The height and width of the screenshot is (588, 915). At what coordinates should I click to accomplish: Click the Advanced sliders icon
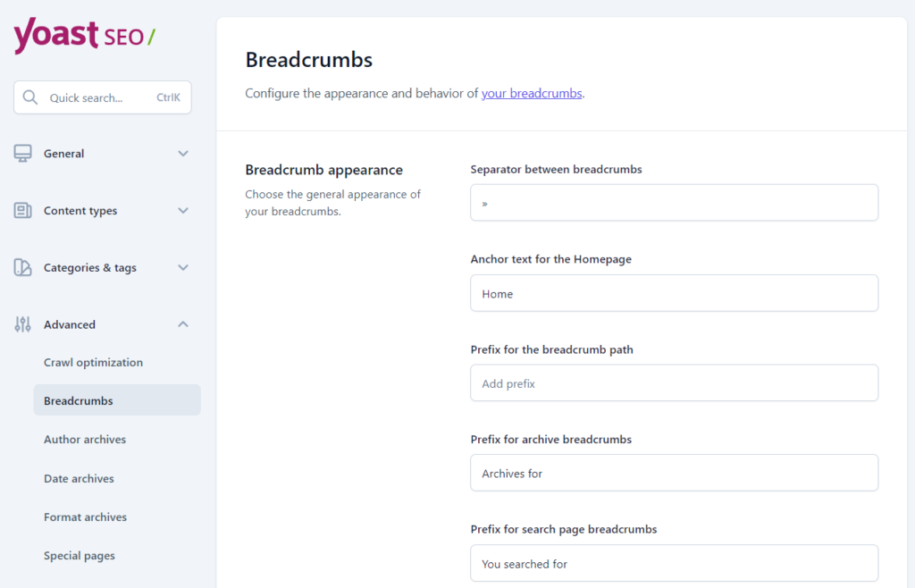click(x=22, y=324)
